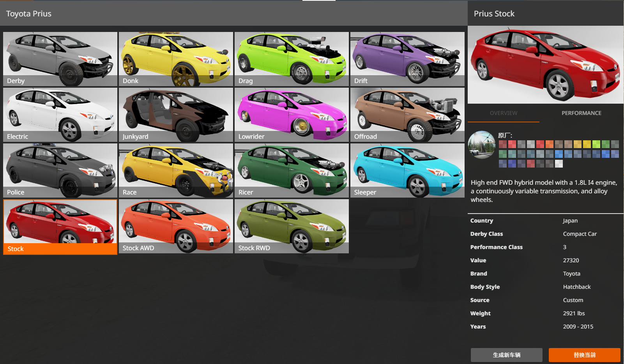Click the Performance Class row label
This screenshot has height=364, width=624.
(497, 247)
